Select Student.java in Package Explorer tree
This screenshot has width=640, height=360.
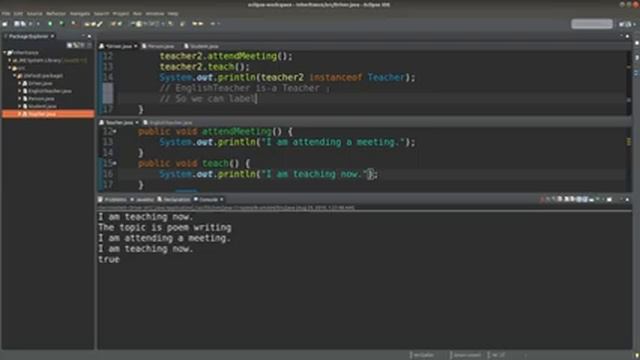click(x=42, y=106)
